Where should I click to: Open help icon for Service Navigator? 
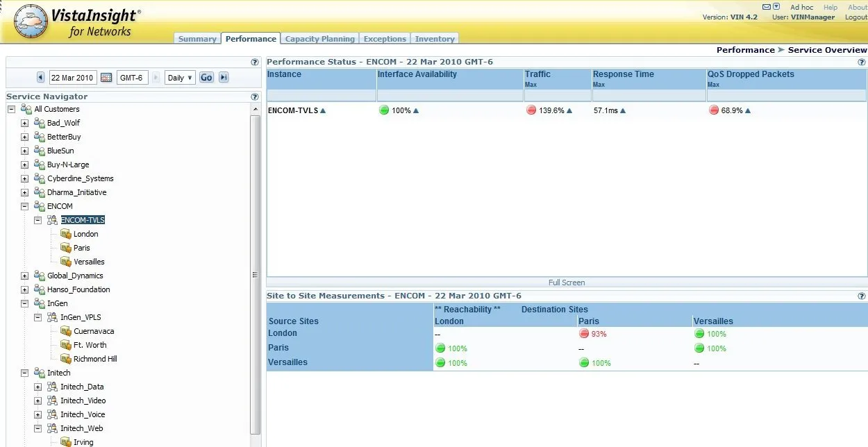255,97
